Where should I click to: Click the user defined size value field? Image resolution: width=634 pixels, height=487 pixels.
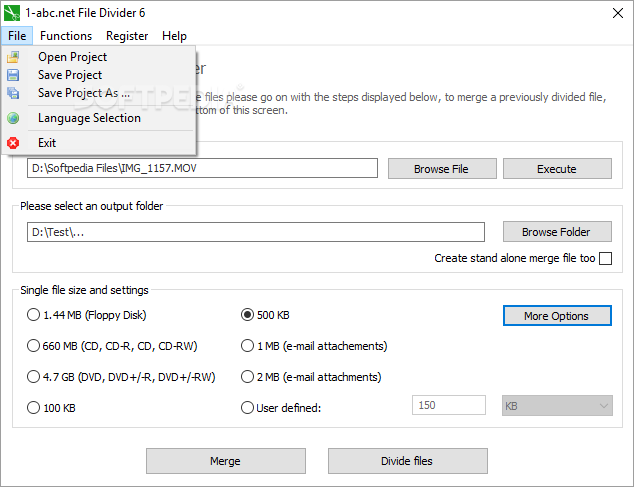point(449,405)
